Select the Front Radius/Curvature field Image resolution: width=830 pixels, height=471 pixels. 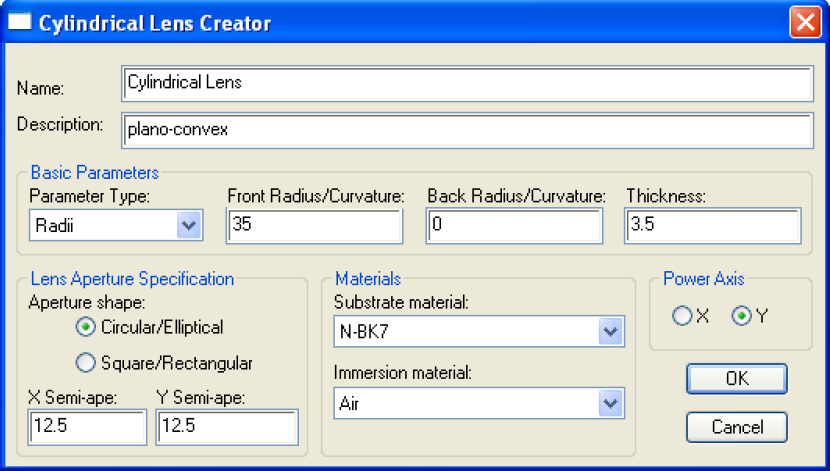[x=314, y=225]
